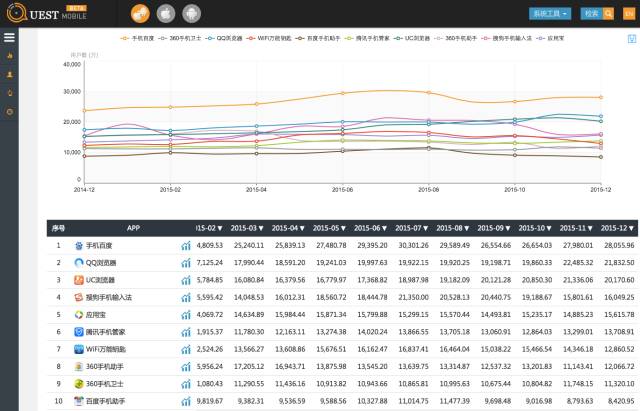Click the orange magnifier search icon
Image resolution: width=640 pixels, height=411 pixels.
(608, 13)
